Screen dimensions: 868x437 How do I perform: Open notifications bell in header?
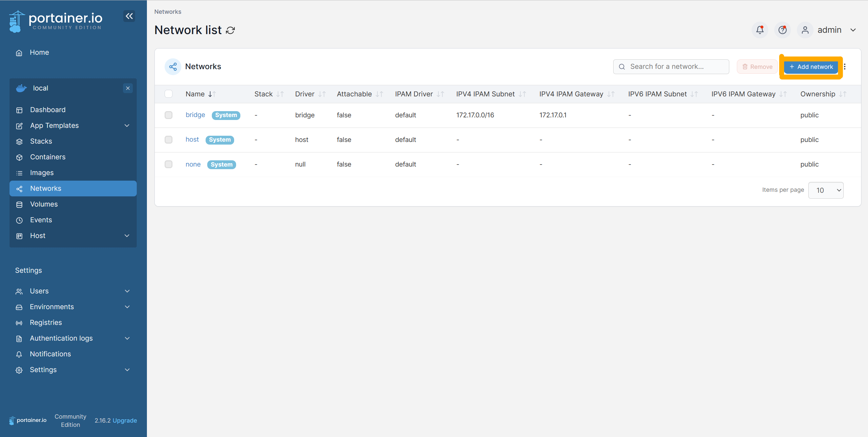click(x=759, y=30)
